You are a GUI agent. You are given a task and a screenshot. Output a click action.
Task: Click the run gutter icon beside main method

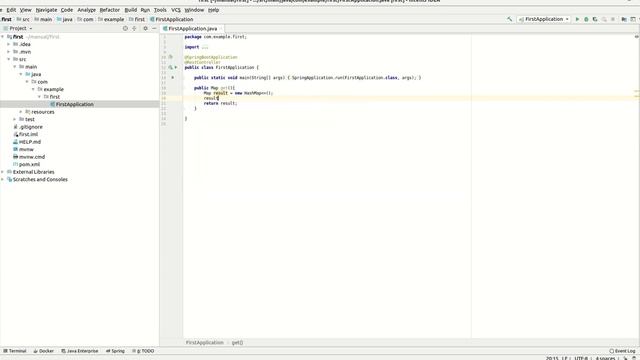(x=173, y=78)
